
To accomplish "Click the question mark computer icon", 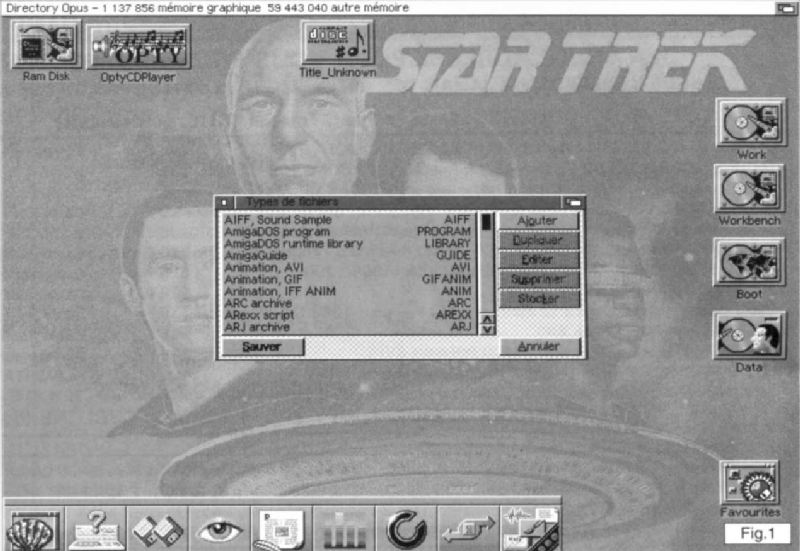I will click(x=96, y=529).
